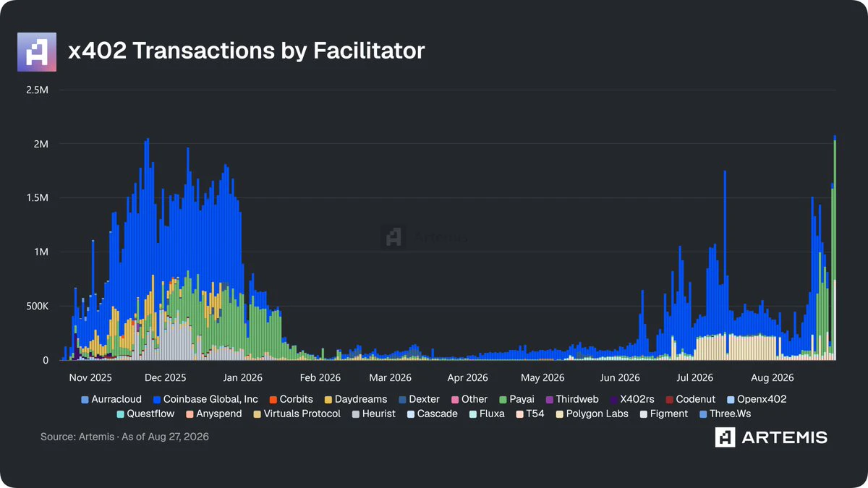Select the Corbits legend entry
The height and width of the screenshot is (488, 868).
coord(291,399)
